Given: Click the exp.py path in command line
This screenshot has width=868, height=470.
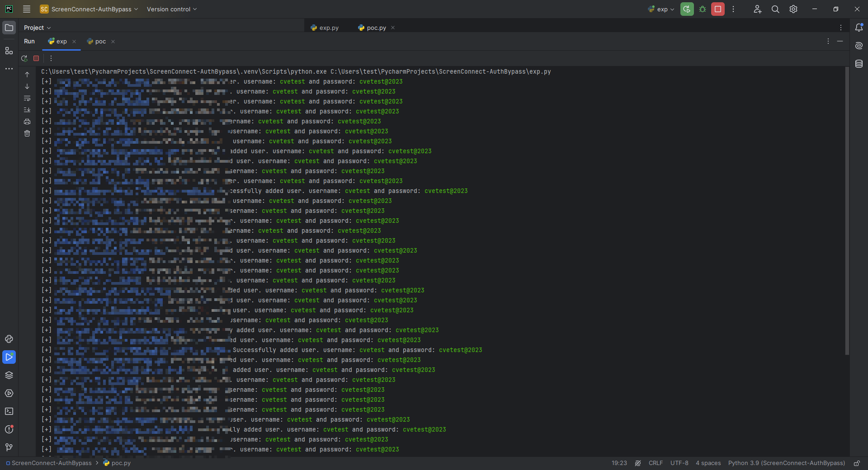Looking at the screenshot, I should [441, 71].
